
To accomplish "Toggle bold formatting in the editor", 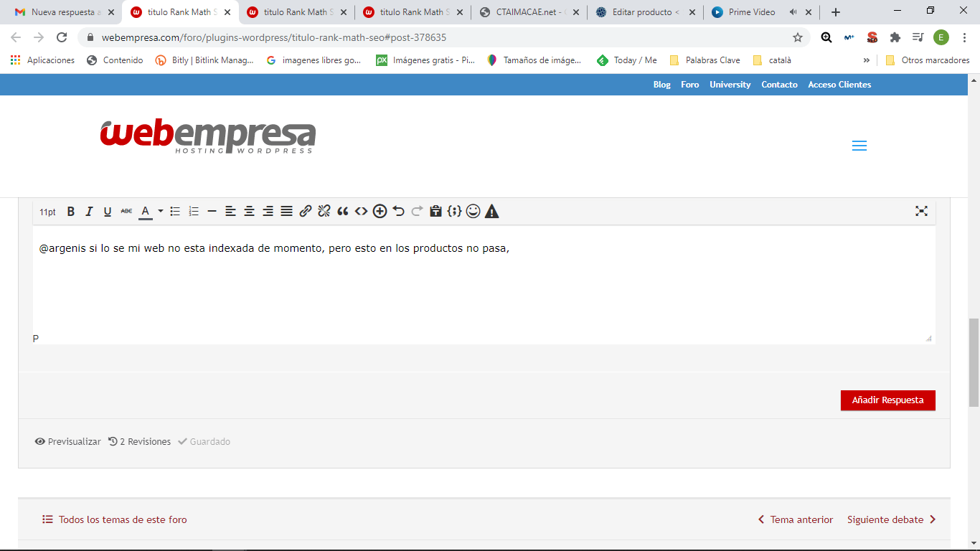I will 71,211.
